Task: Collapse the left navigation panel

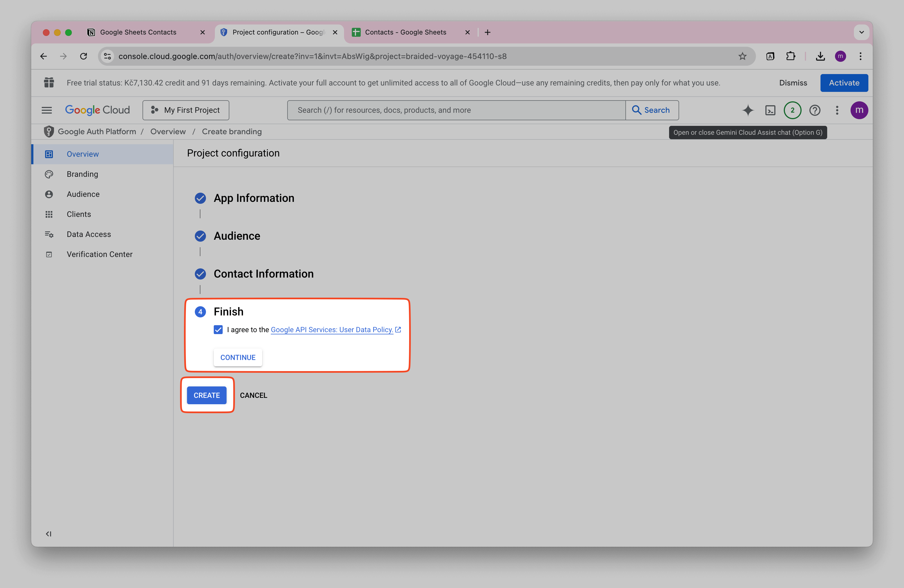Action: pos(49,534)
